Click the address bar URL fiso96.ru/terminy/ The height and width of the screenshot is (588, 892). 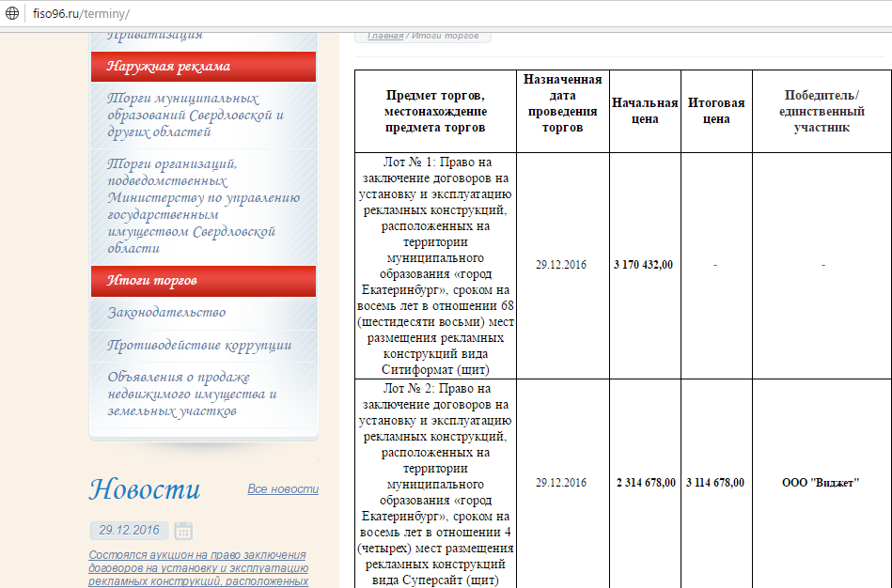tap(82, 14)
